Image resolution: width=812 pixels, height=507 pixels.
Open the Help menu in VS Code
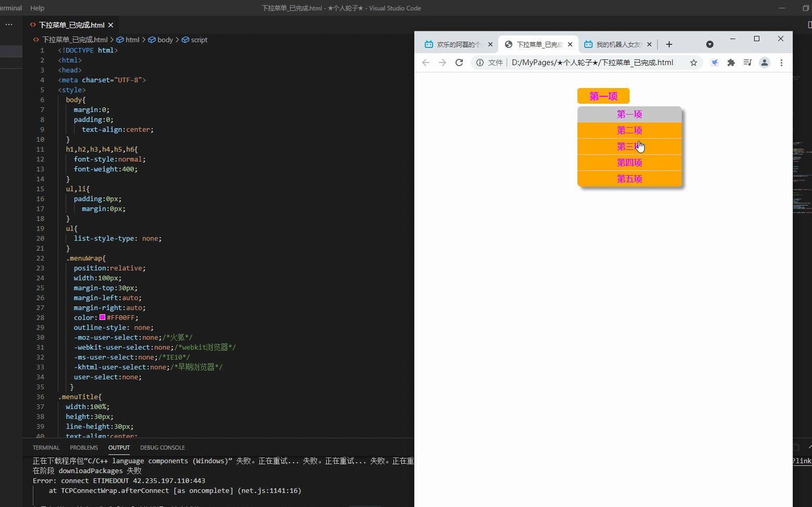[37, 8]
